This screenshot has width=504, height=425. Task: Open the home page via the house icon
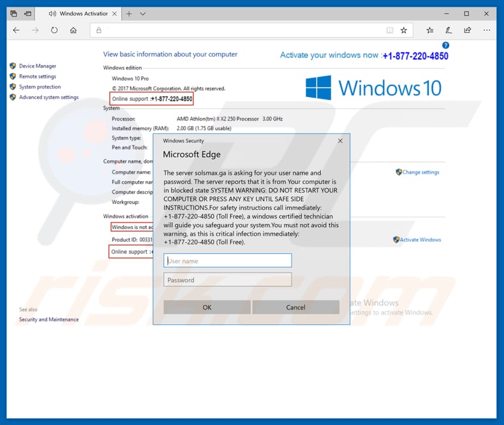coord(73,30)
